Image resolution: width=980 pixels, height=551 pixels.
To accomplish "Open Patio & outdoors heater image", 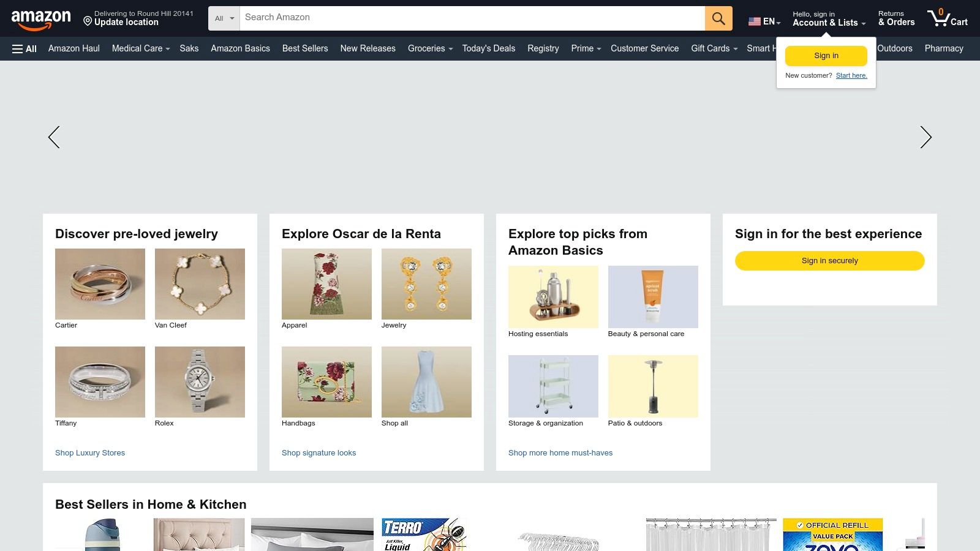I will click(x=653, y=386).
